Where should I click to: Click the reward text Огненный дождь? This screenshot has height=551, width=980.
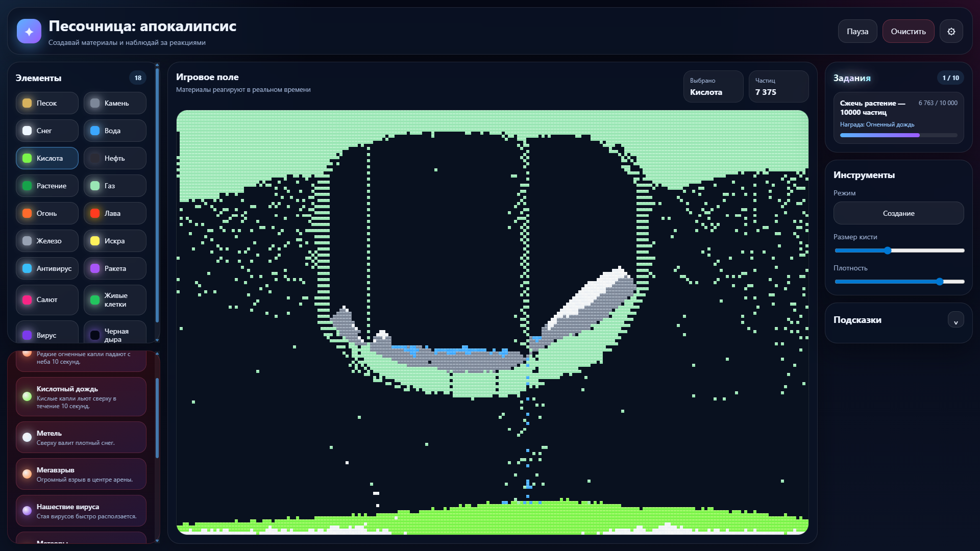[890, 124]
